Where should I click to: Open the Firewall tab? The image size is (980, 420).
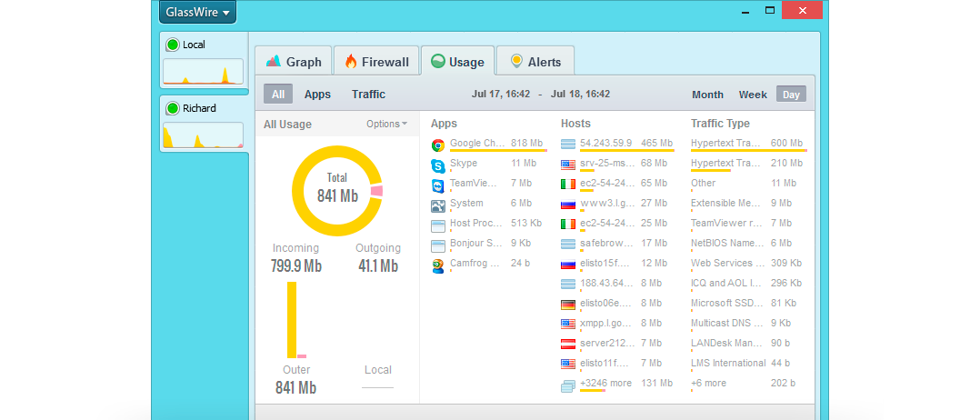pos(376,62)
